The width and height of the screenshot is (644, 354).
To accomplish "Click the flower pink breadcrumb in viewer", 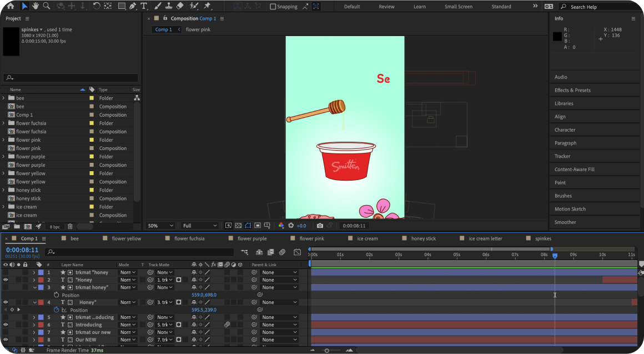I will tap(198, 29).
